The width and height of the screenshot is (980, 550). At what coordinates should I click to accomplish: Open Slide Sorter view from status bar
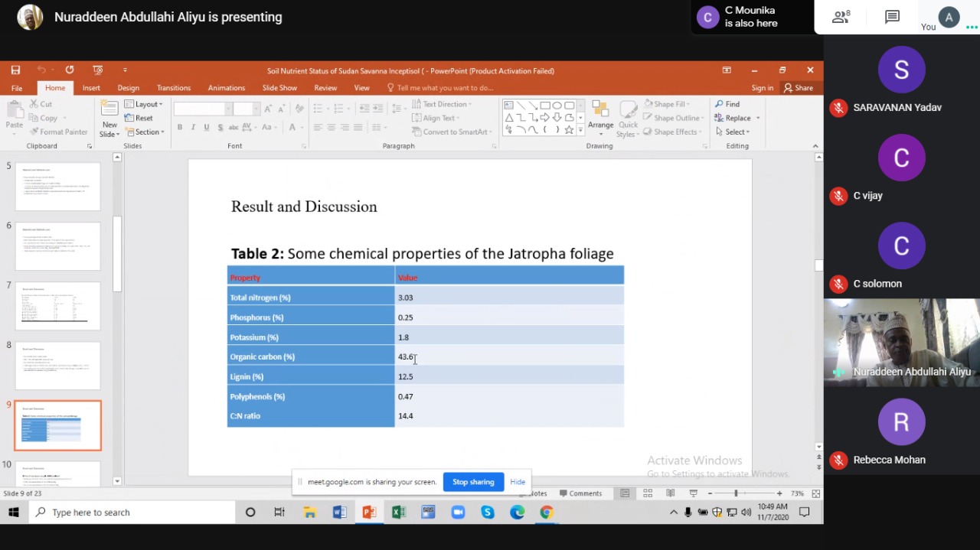click(x=648, y=493)
